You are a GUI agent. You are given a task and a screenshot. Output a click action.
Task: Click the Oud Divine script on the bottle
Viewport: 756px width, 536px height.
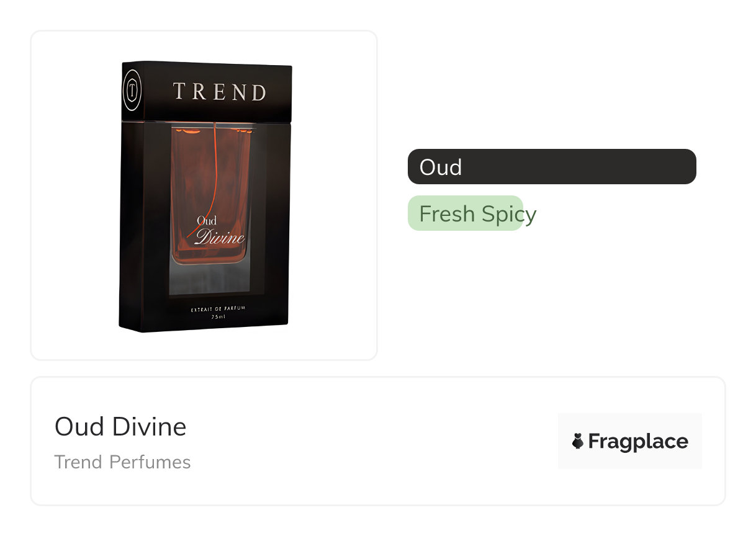pos(220,231)
